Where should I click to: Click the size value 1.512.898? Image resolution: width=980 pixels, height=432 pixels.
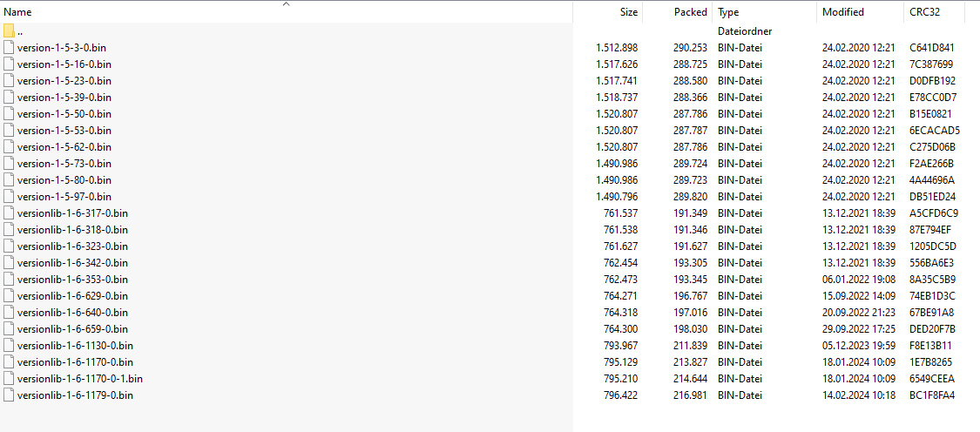point(617,48)
